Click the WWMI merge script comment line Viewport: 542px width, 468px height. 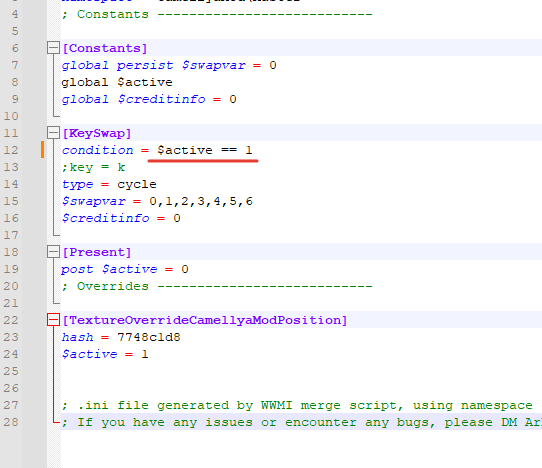tap(297, 405)
